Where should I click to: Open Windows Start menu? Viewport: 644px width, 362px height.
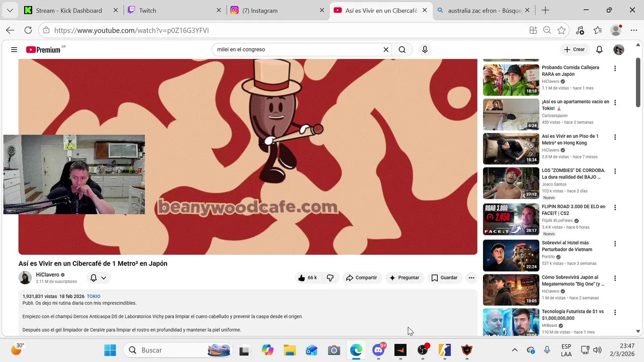coord(110,350)
